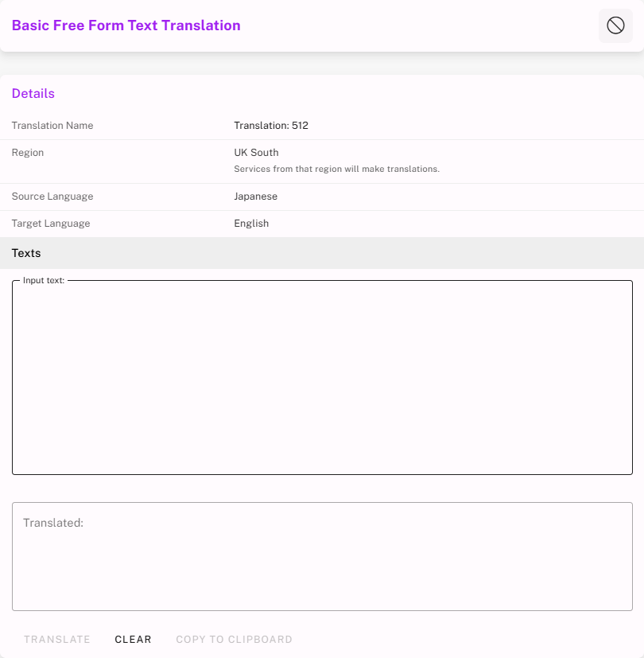Click the Basic Free Form Text Translation title
The image size is (644, 658).
click(x=126, y=25)
